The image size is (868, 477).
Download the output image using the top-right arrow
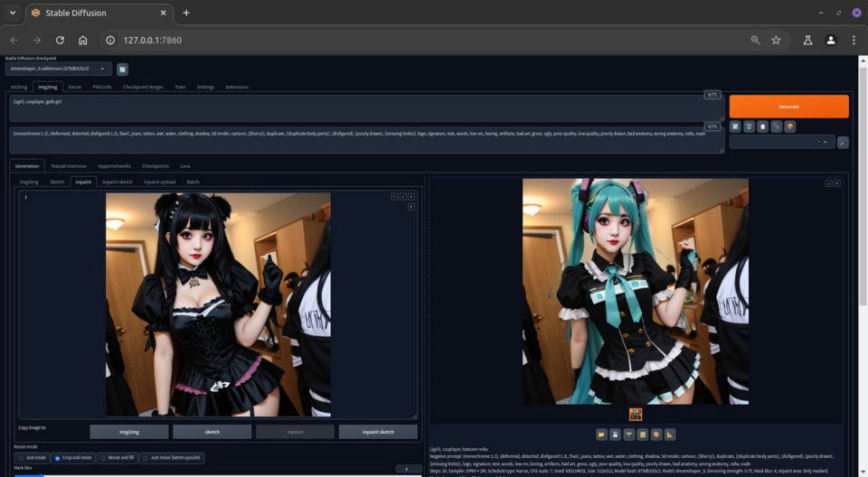(x=829, y=183)
